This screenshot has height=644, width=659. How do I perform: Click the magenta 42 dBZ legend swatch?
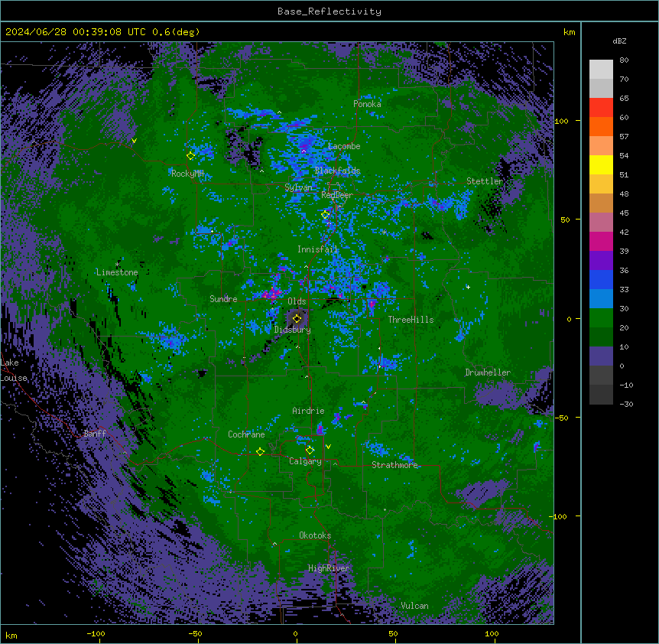click(x=601, y=241)
